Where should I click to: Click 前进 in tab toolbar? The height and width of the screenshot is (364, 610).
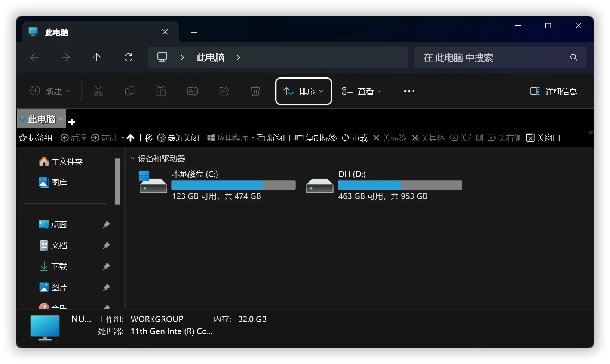coord(104,138)
